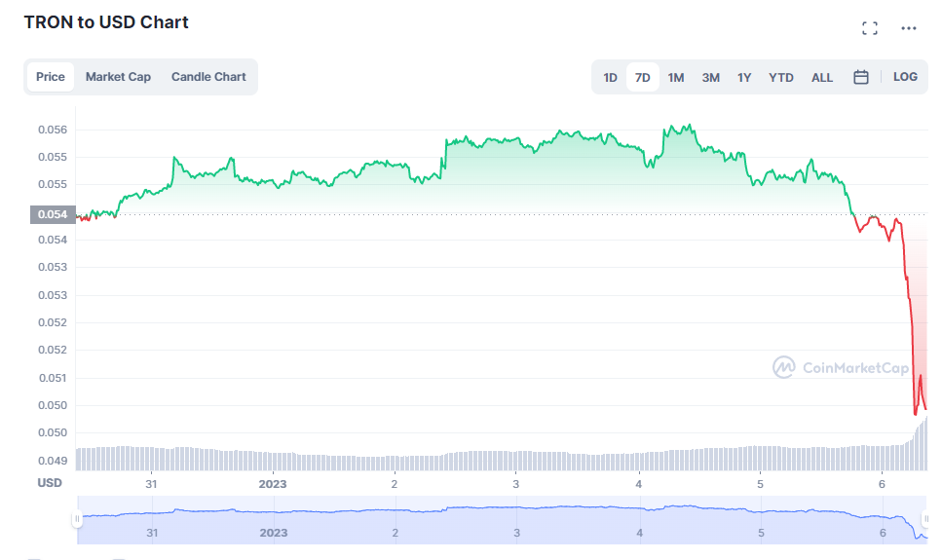The image size is (942, 560).
Task: Choose the 1Y time range
Action: (744, 78)
